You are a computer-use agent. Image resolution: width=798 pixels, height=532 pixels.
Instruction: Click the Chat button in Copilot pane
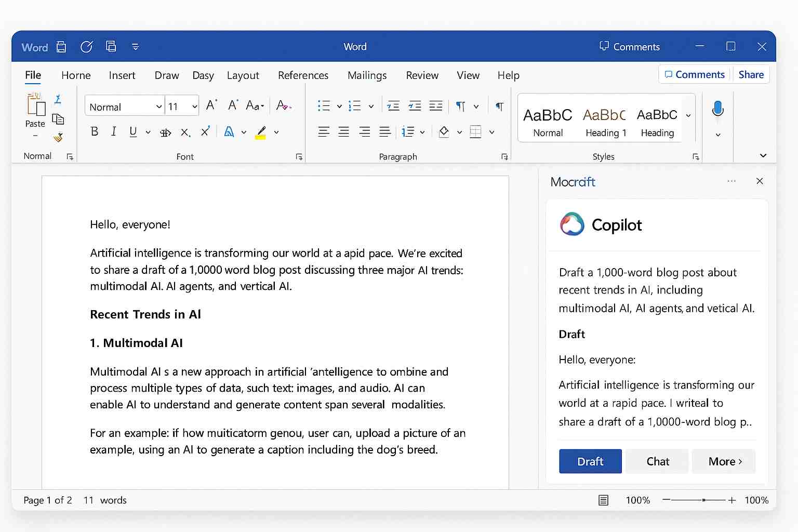coord(658,461)
